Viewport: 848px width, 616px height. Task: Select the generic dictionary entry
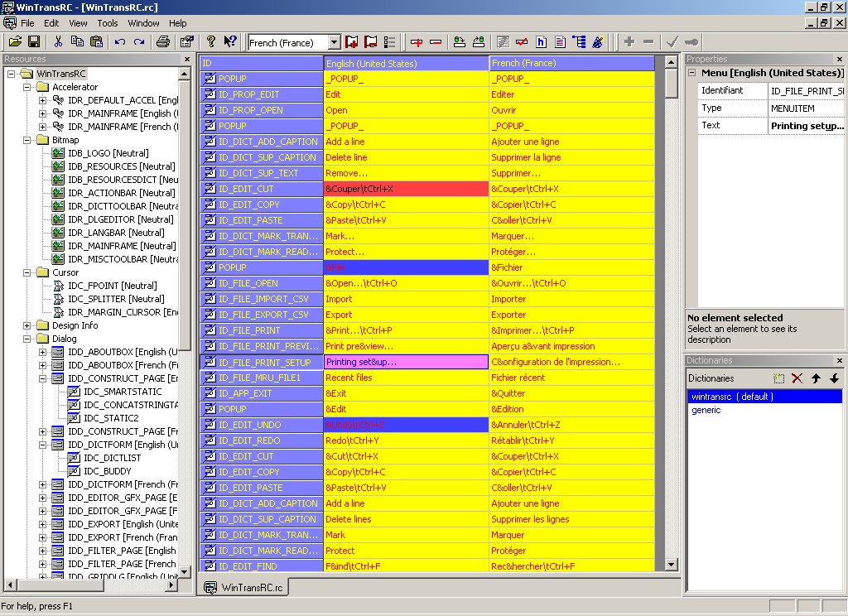point(706,410)
